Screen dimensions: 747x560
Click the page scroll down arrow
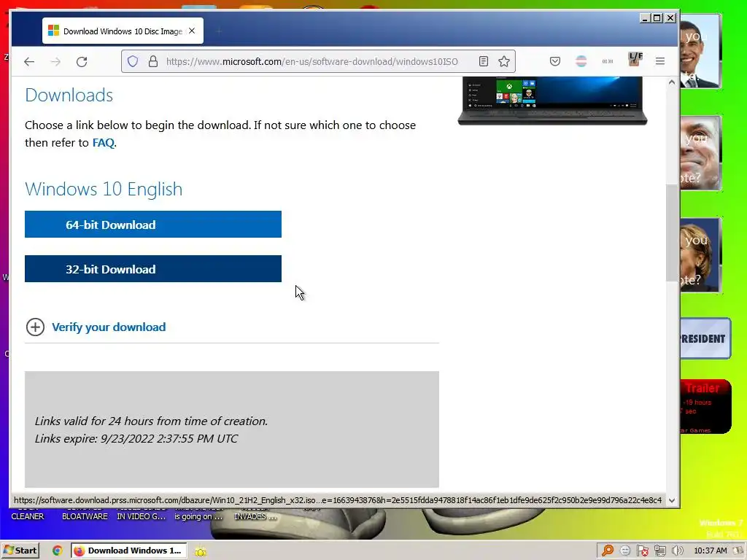coord(672,500)
